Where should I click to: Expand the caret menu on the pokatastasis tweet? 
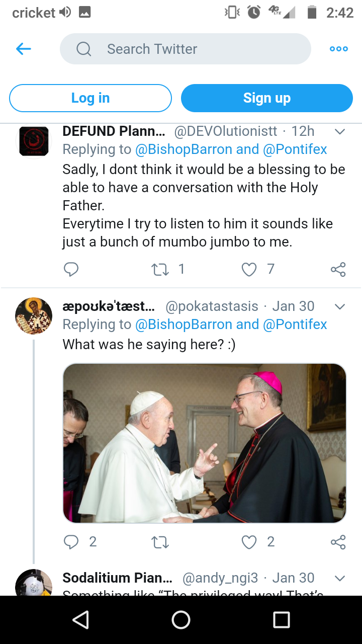(x=340, y=307)
